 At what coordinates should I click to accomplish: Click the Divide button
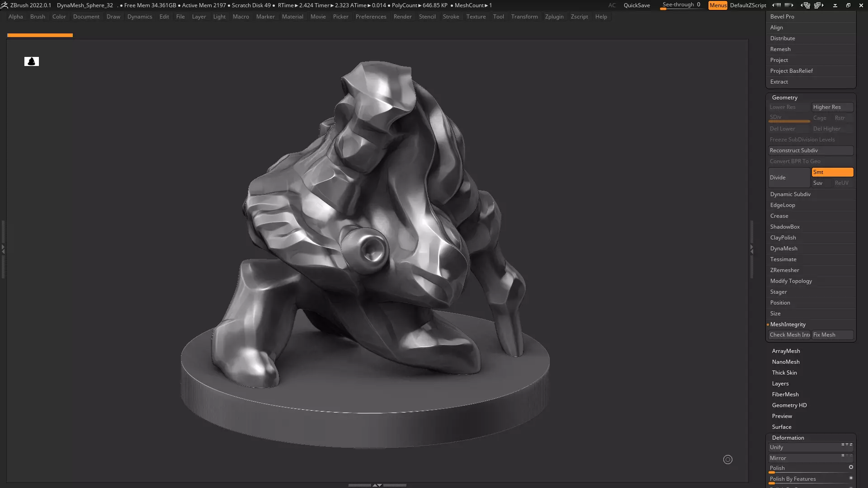[789, 178]
